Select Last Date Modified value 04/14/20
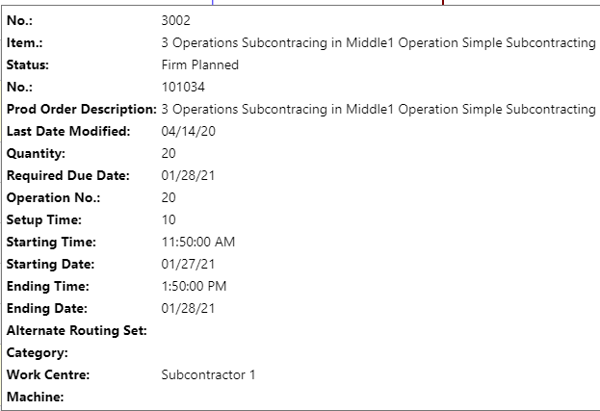 click(x=188, y=131)
